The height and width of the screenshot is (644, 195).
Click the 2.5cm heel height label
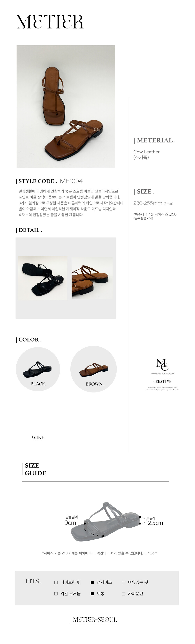tap(155, 523)
